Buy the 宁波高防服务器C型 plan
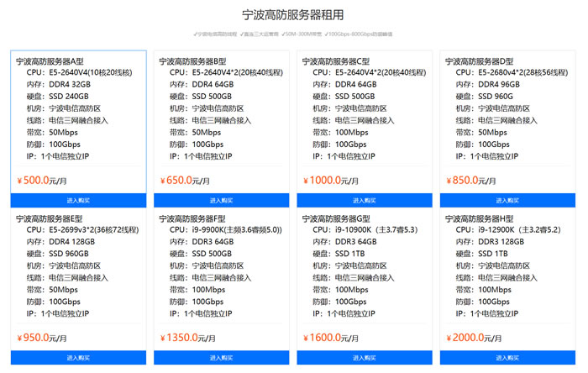The width and height of the screenshot is (588, 373). tap(364, 200)
